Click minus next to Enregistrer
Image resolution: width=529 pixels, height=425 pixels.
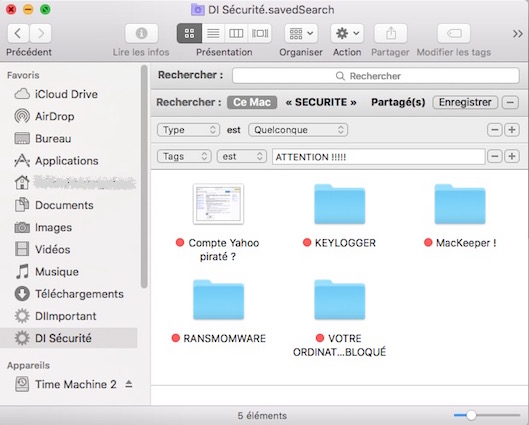tap(510, 102)
